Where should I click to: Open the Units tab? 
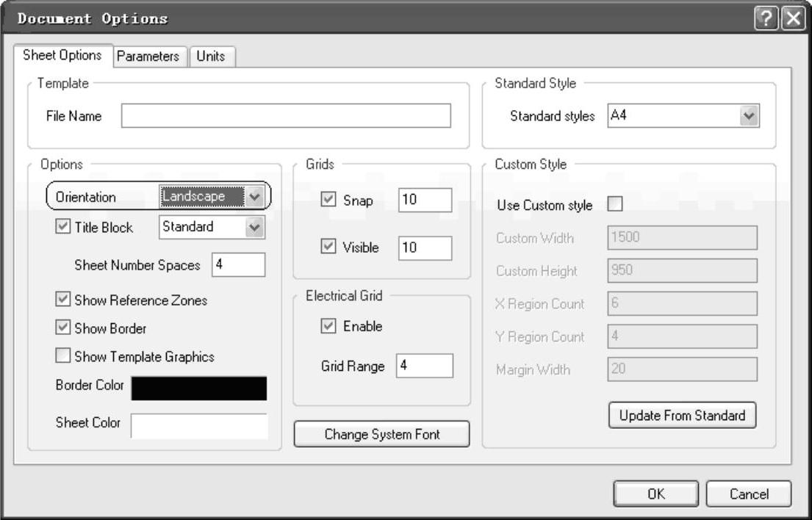click(211, 56)
